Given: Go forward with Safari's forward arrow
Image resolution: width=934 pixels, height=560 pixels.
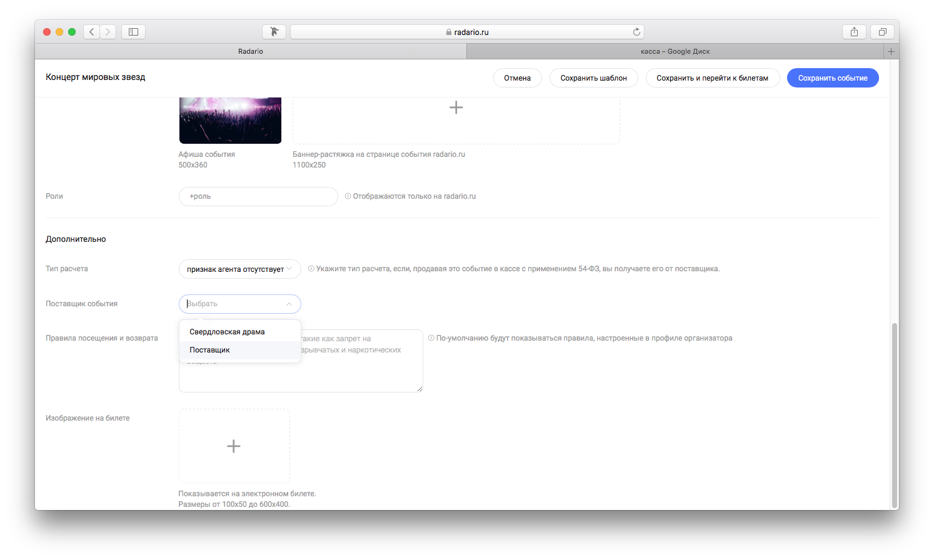Looking at the screenshot, I should point(108,32).
